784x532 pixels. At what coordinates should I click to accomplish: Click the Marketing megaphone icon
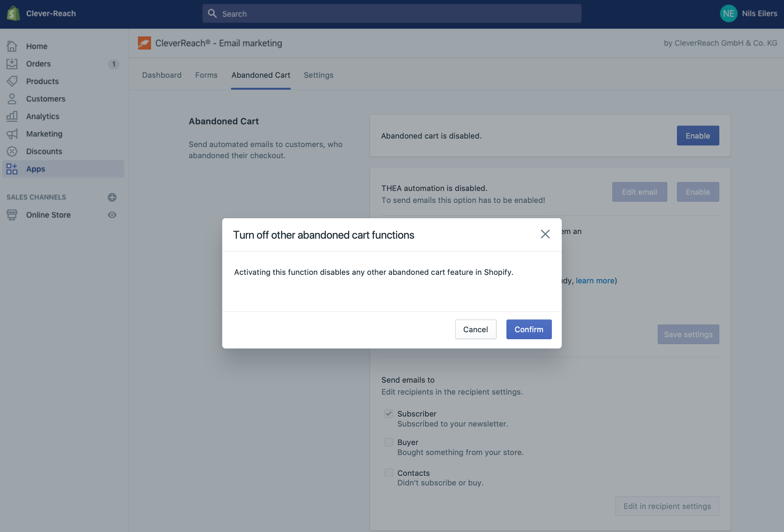pos(12,134)
